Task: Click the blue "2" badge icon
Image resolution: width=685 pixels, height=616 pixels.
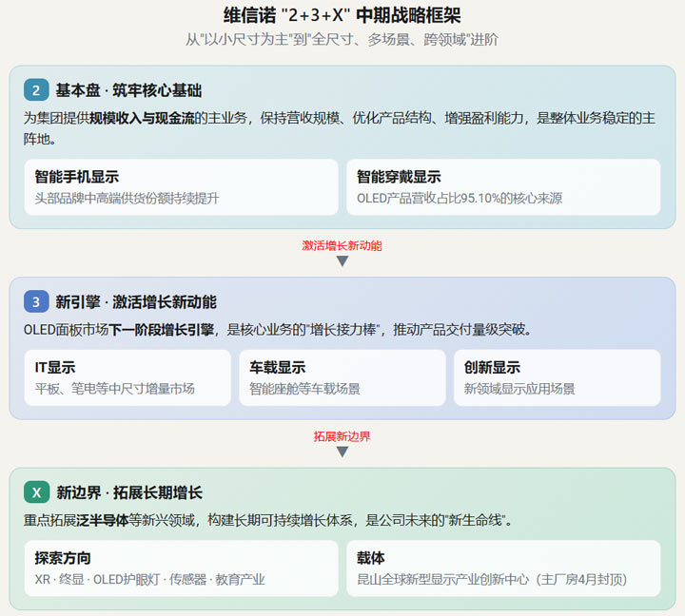Action: (36, 90)
